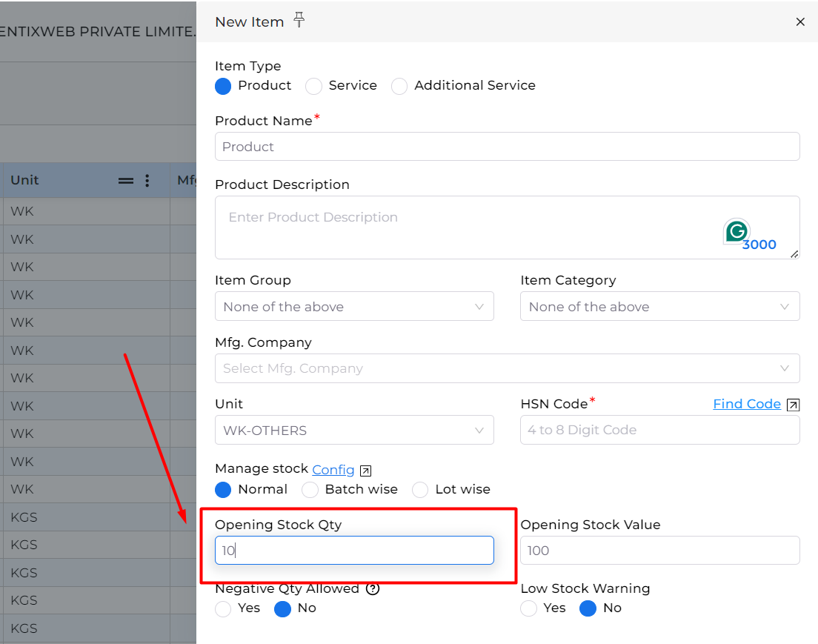Click the Find Code link
The width and height of the screenshot is (818, 644).
[747, 404]
